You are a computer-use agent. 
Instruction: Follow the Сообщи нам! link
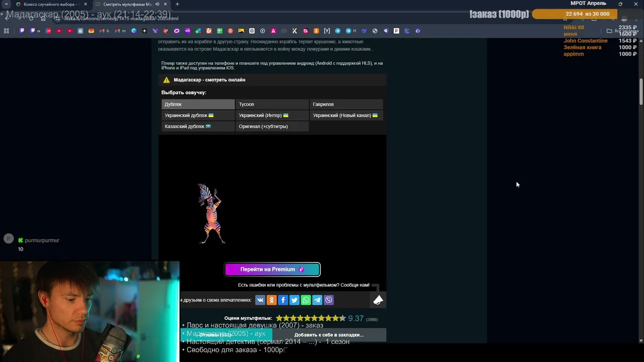click(x=355, y=285)
